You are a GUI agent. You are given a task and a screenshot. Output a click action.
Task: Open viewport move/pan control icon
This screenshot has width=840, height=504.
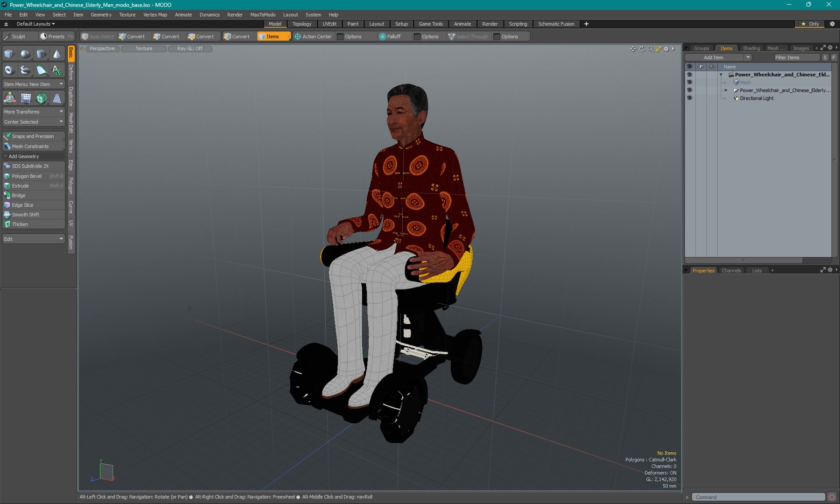633,49
